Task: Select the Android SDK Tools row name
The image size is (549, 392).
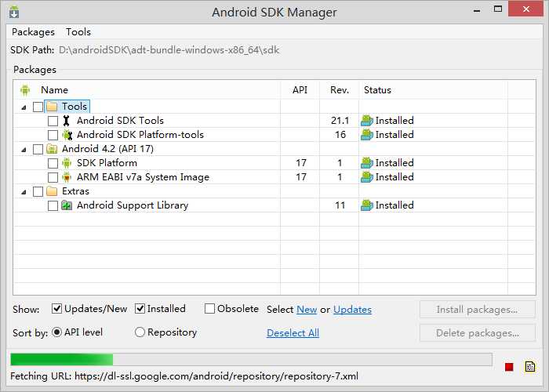Action: click(x=121, y=121)
